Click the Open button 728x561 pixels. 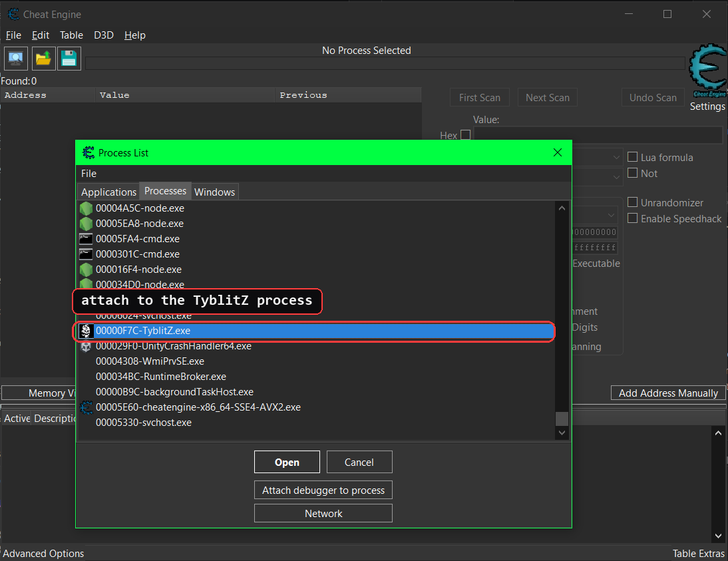287,462
